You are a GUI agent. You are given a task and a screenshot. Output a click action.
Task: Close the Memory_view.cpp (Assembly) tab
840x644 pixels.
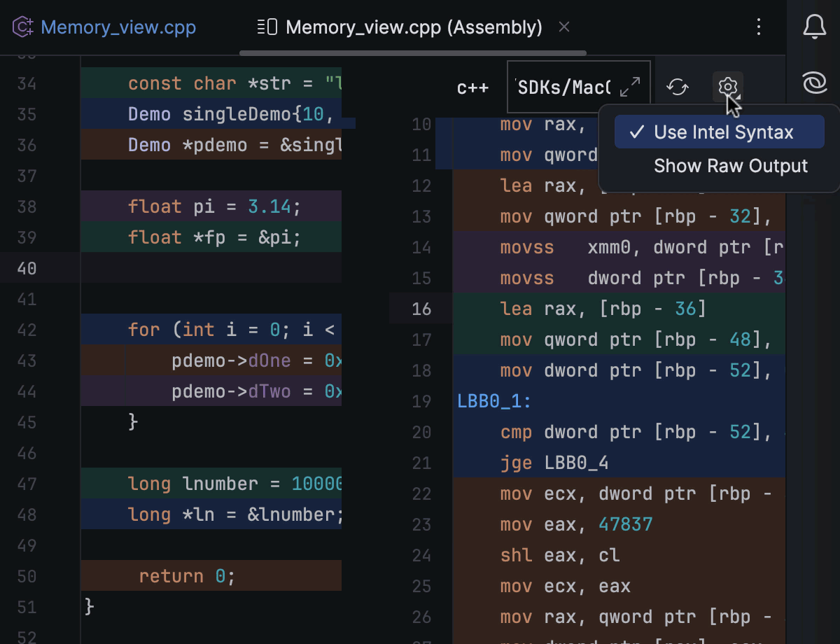tap(564, 27)
